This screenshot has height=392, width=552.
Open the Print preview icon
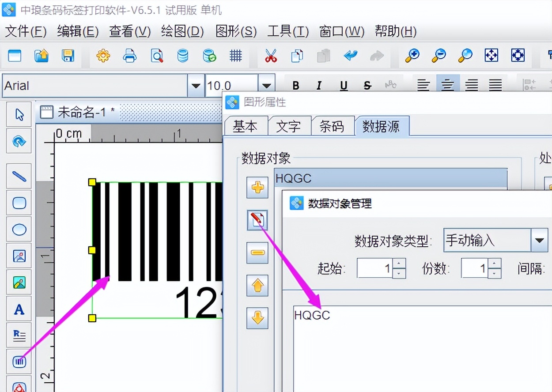click(157, 56)
